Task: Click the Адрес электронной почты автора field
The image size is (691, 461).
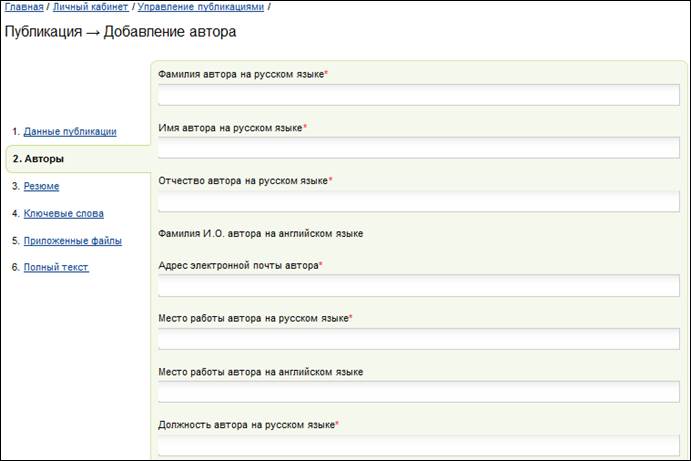Action: (x=419, y=286)
